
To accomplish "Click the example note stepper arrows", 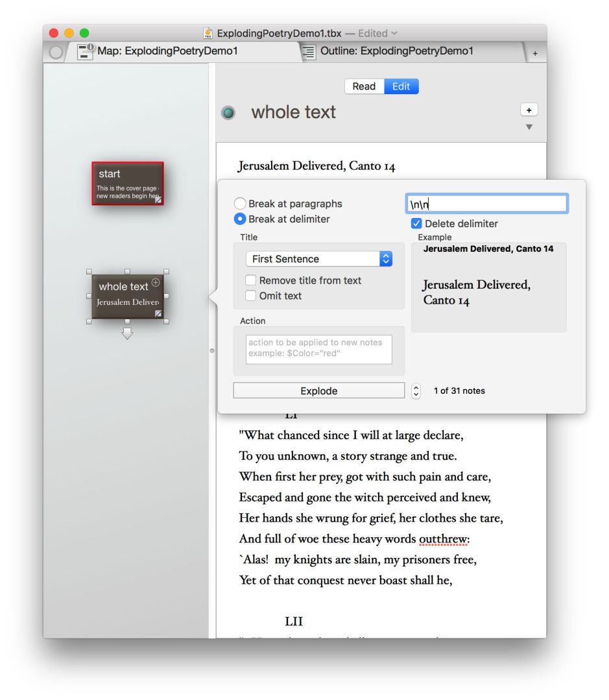I will coord(416,391).
